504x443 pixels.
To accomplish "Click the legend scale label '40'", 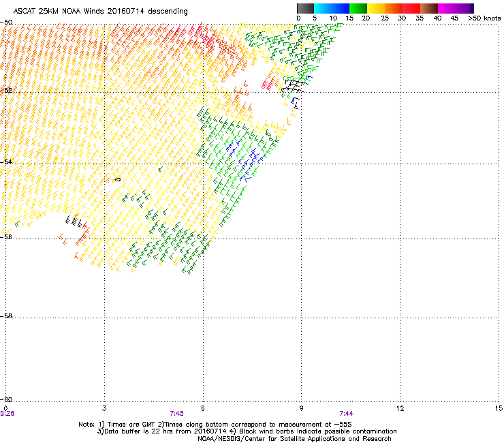I will 437,18.
